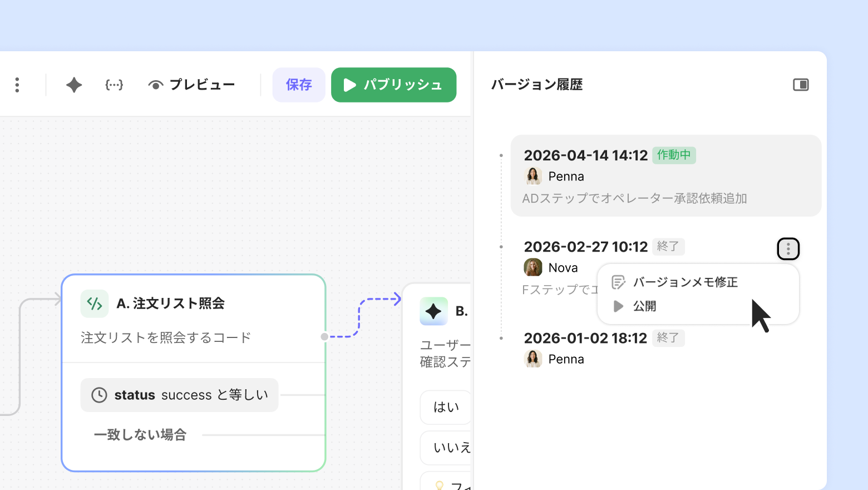This screenshot has height=490, width=868.
Task: Click the AI sparkle toolbar icon
Action: [x=74, y=85]
